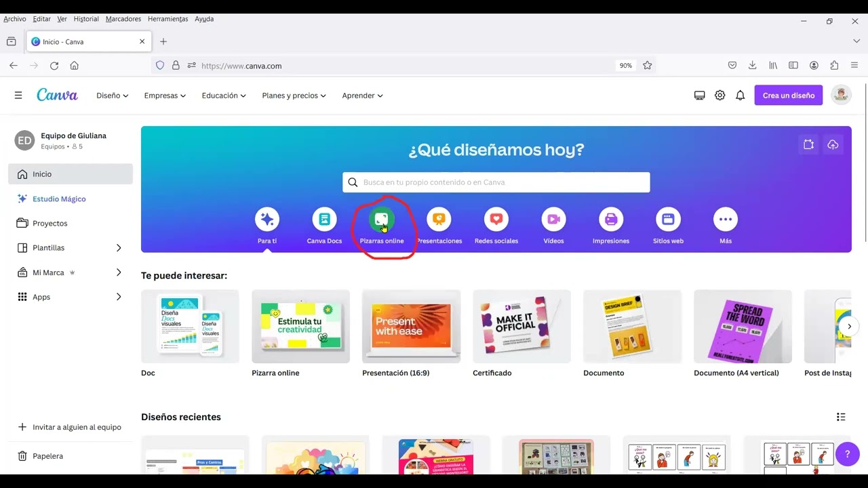Expand the Aprender dropdown menu

click(362, 96)
